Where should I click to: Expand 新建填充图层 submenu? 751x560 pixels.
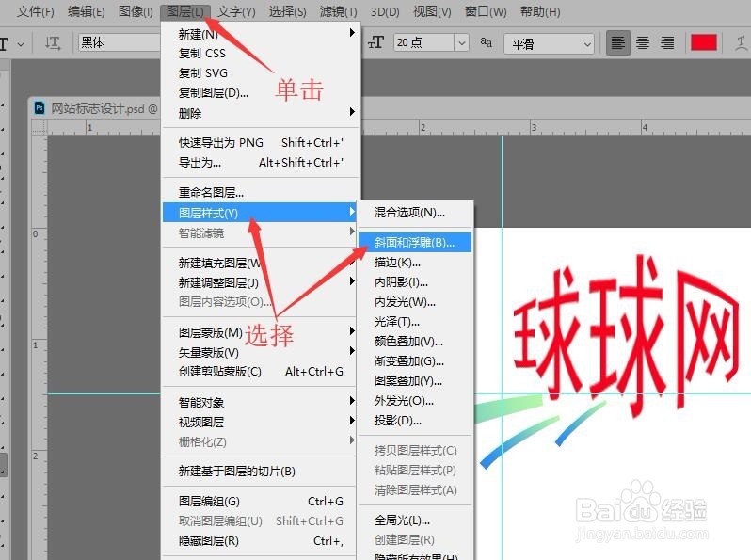[261, 263]
